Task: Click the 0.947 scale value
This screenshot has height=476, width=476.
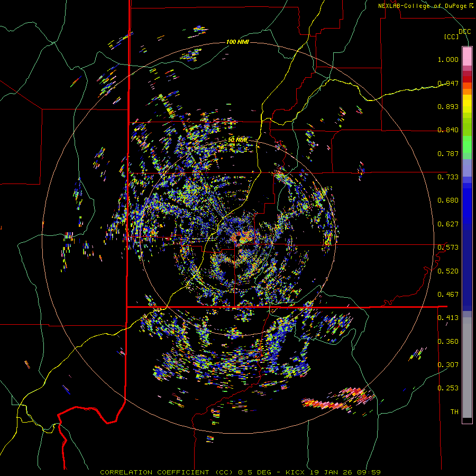Action: (448, 83)
